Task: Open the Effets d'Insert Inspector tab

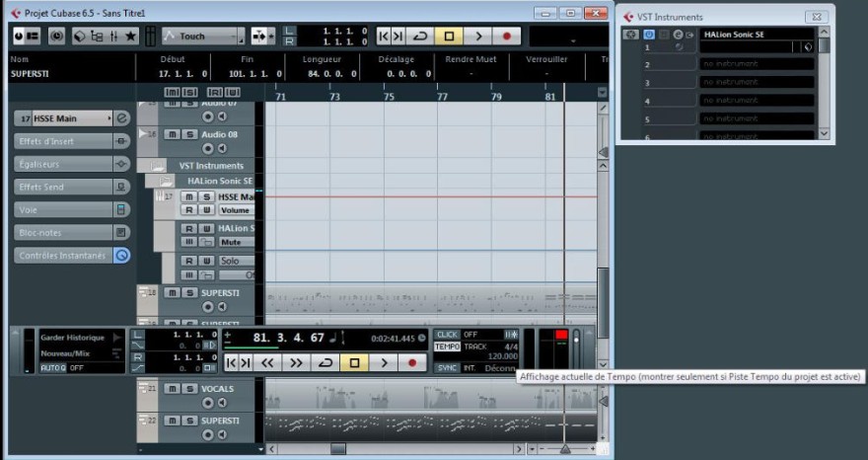Action: tap(63, 141)
